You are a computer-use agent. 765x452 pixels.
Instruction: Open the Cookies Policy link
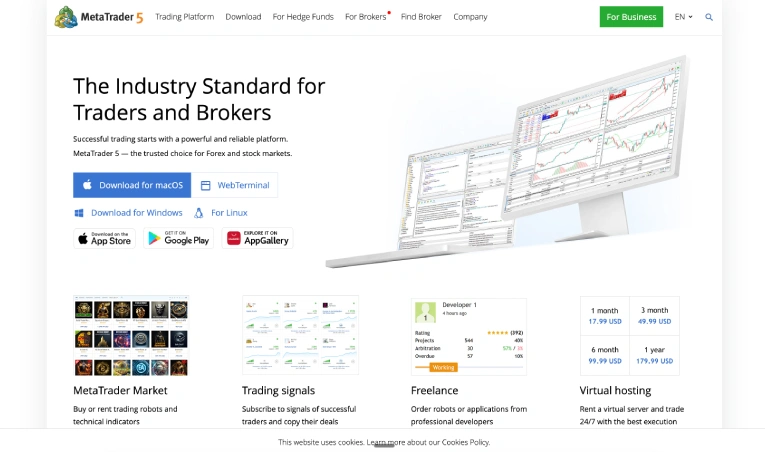click(465, 442)
